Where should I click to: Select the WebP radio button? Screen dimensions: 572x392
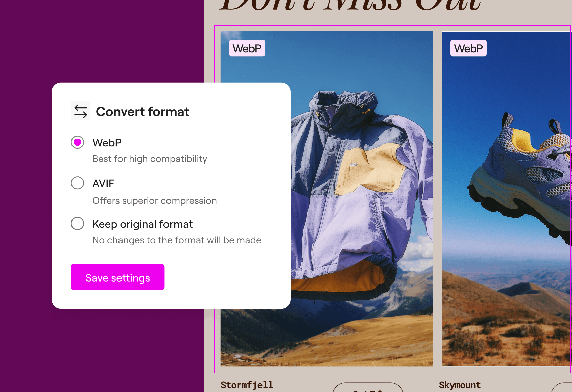coord(78,142)
